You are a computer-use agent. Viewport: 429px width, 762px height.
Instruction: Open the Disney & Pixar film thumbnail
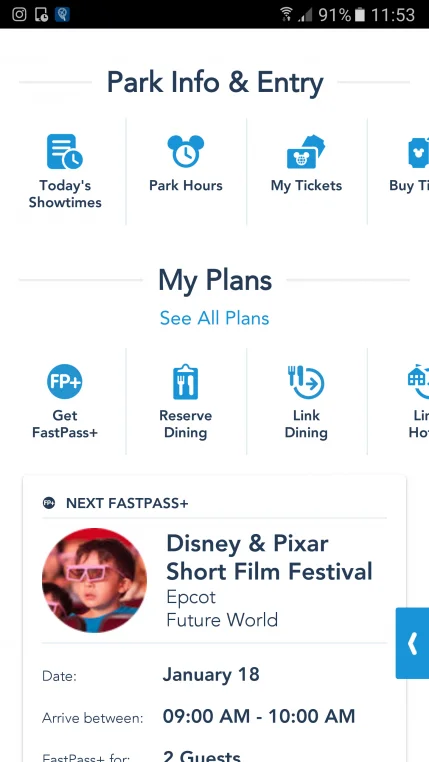coord(94,580)
